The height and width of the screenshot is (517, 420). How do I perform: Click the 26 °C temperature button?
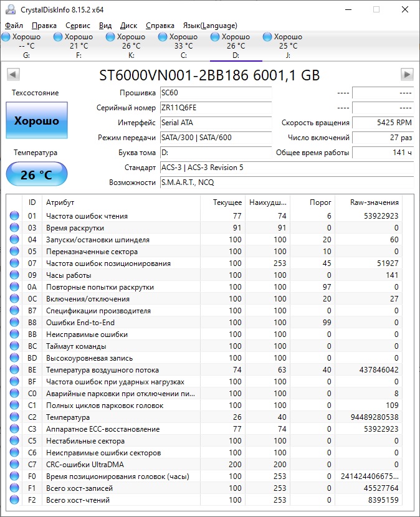coord(36,174)
